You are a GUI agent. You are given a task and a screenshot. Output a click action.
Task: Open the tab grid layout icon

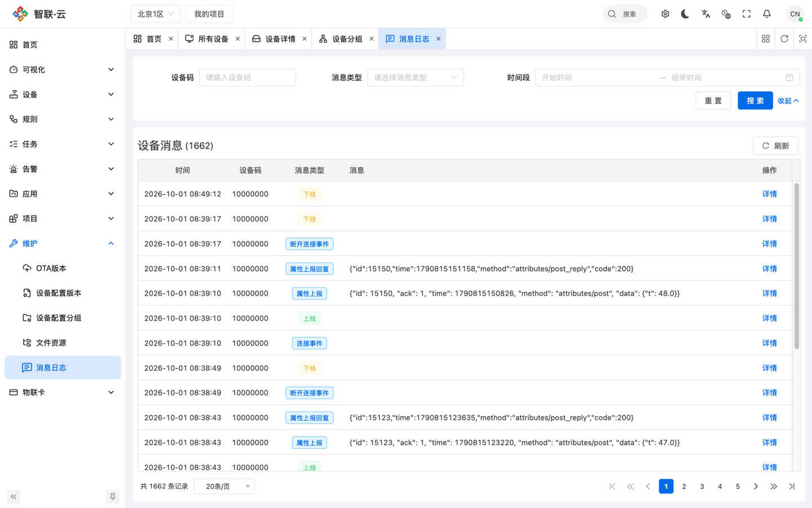(766, 39)
